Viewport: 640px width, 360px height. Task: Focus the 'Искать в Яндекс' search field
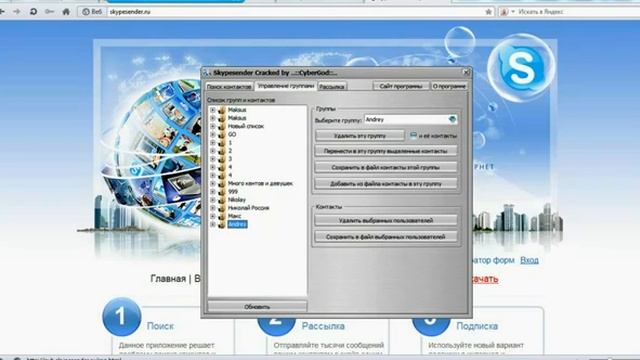578,12
